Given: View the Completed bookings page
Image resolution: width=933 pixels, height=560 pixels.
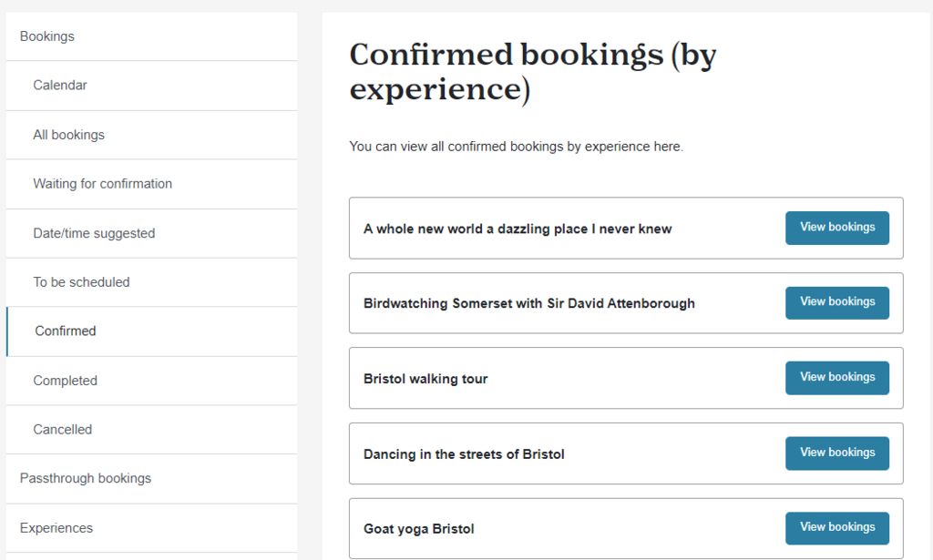Looking at the screenshot, I should 152,381.
